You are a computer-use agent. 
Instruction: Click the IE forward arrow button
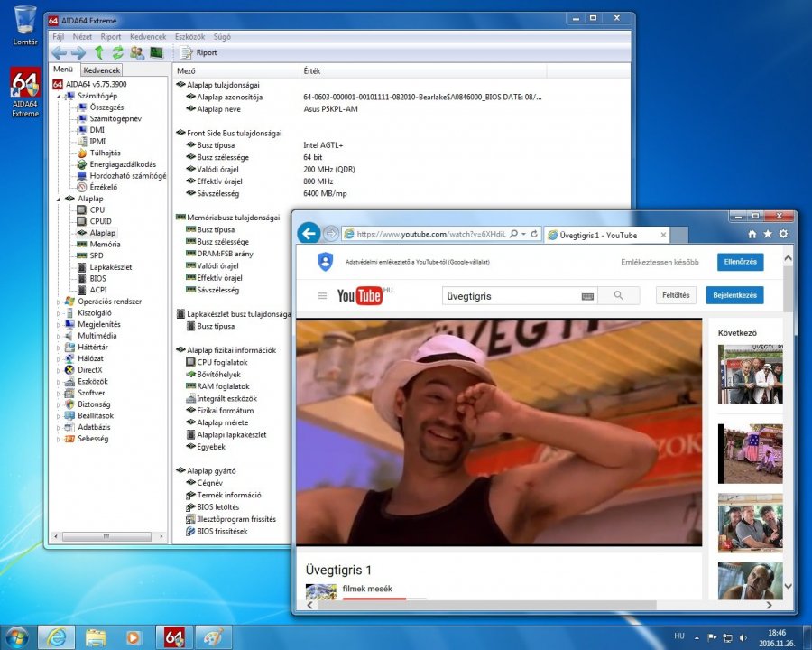[330, 234]
